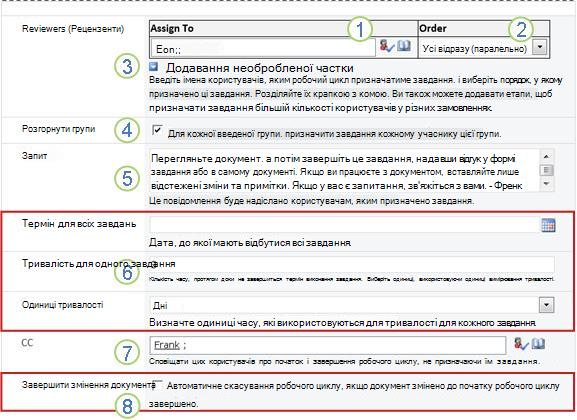Viewport: 577px width, 420px height.
Task: Click the request text area scroll down arrow
Action: pyautogui.click(x=546, y=183)
